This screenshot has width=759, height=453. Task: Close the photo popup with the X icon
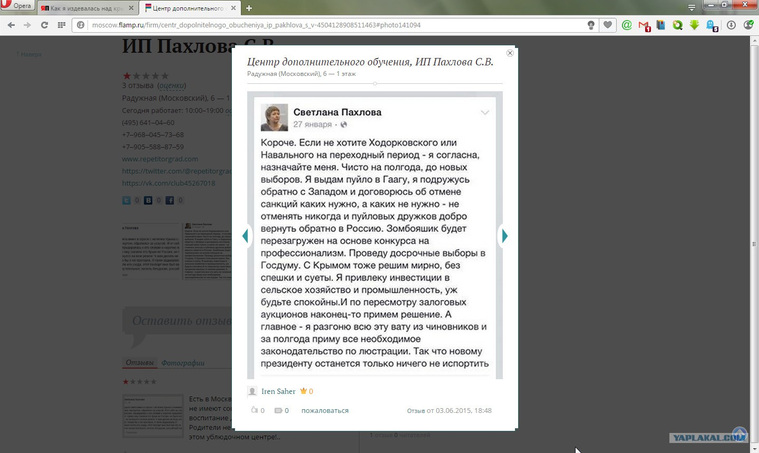[x=510, y=53]
